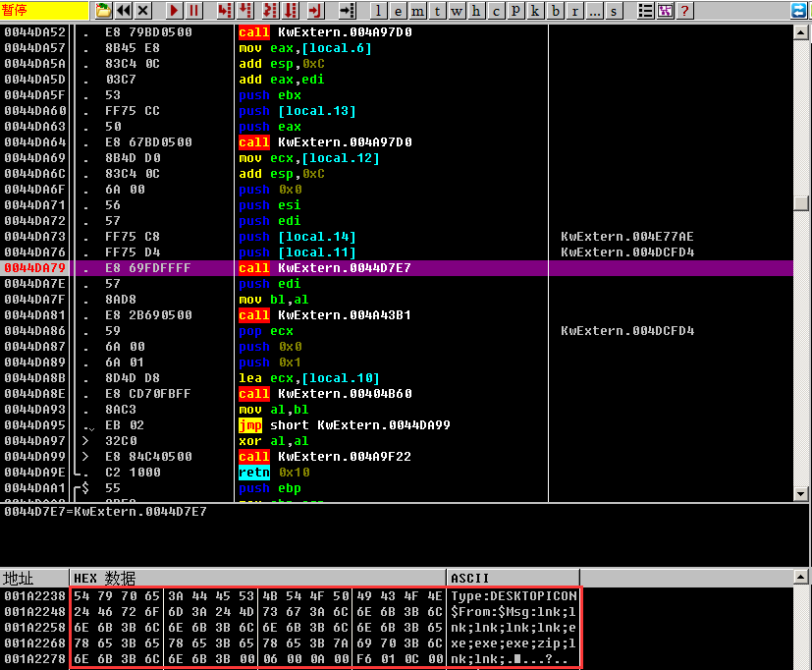
Task: Restart the program with rewind icon
Action: [123, 11]
